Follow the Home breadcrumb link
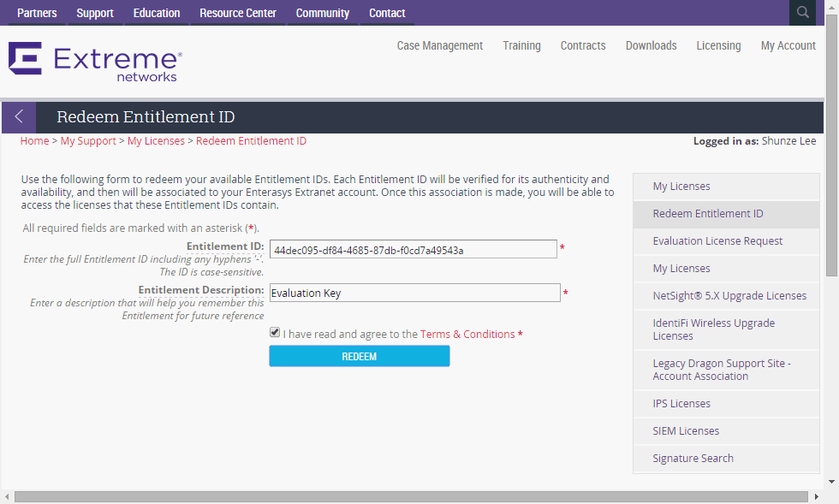 (x=35, y=140)
